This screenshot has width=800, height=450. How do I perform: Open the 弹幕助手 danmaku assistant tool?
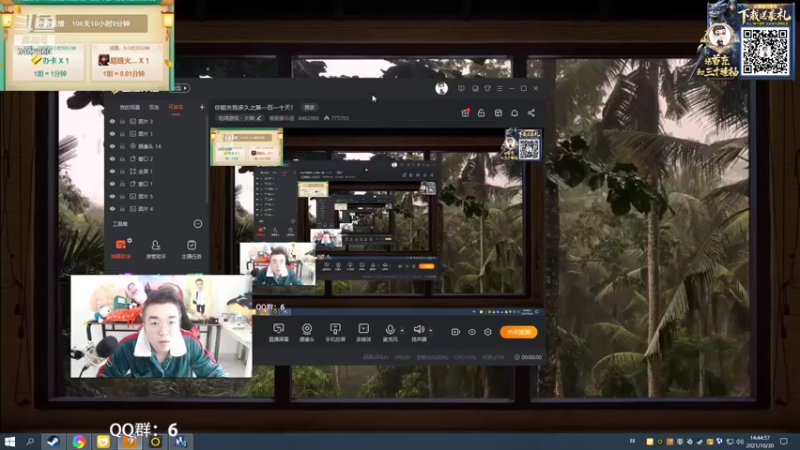pyautogui.click(x=121, y=249)
